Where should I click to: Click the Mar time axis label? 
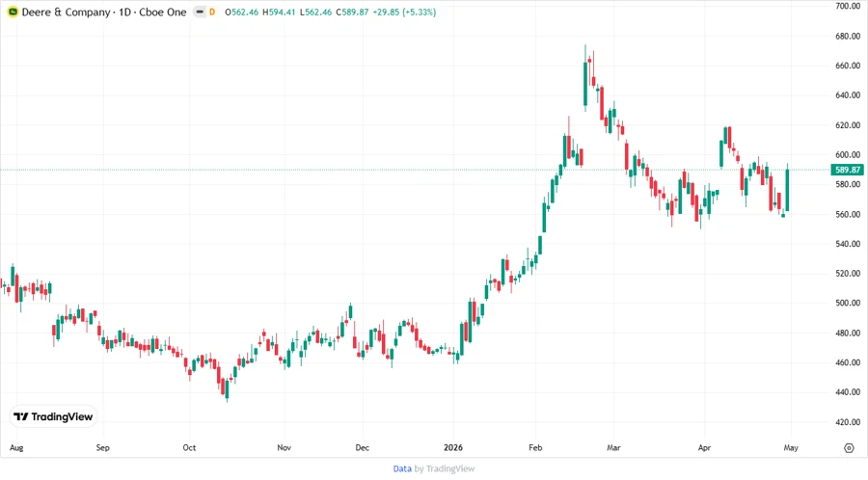pos(613,448)
